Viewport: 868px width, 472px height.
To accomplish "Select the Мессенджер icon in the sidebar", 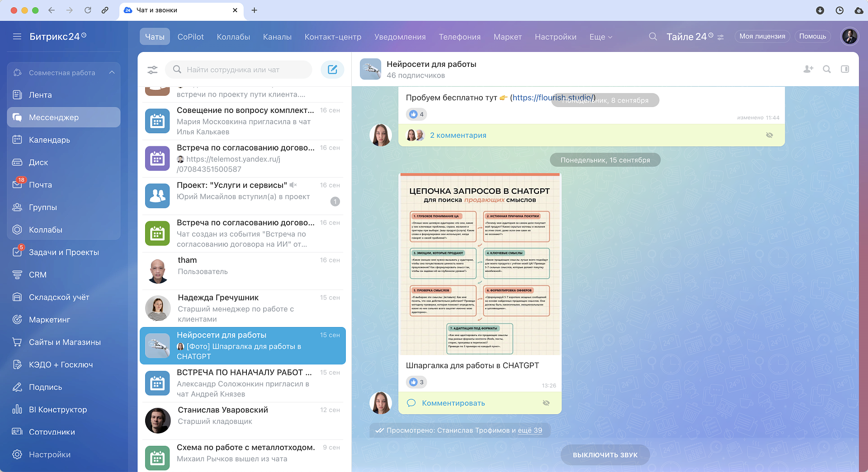I will 17,117.
